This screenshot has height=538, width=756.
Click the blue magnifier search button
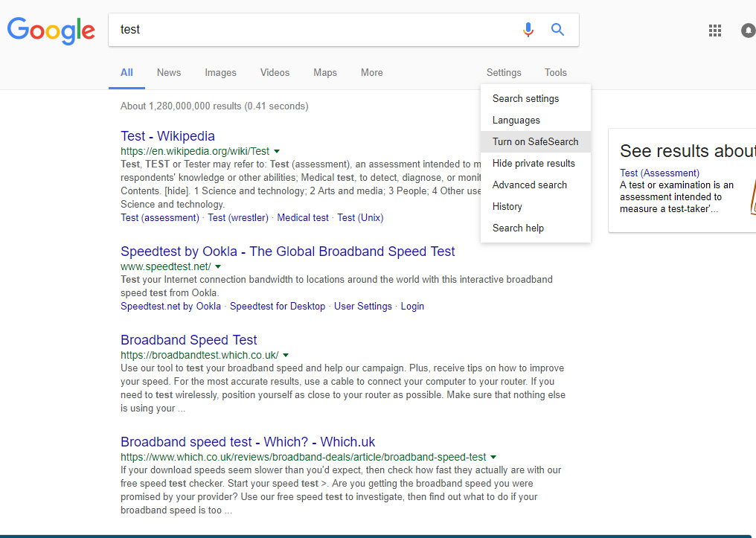pos(557,30)
